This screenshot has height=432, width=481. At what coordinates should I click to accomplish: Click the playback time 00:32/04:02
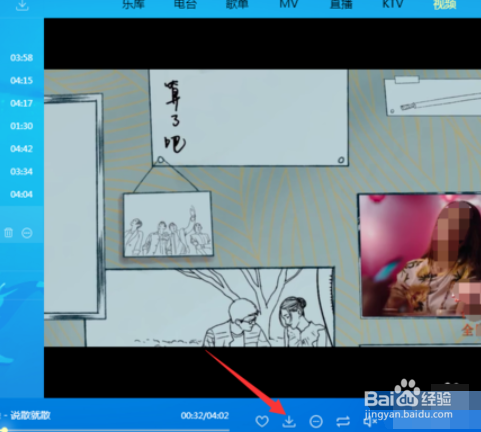coord(205,416)
